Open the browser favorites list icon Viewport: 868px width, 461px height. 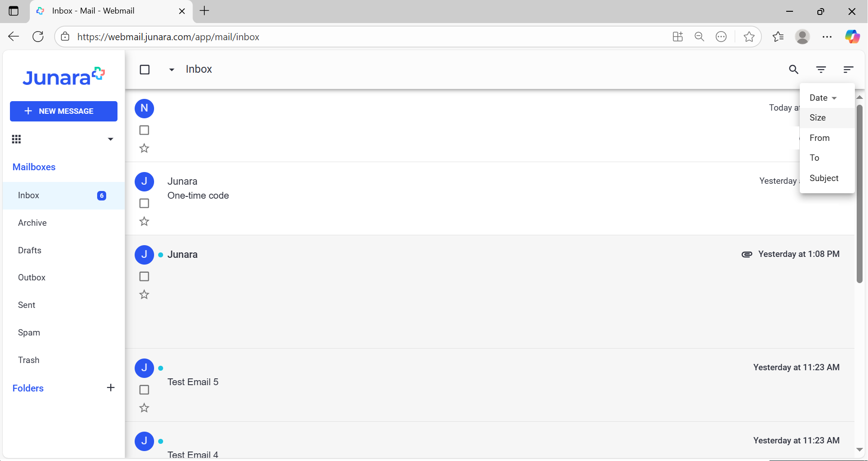[778, 37]
